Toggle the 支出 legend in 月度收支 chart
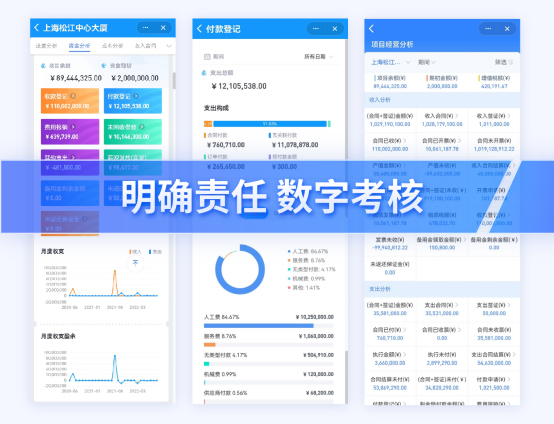Screen dimensions: 554x424 [x=155, y=252]
